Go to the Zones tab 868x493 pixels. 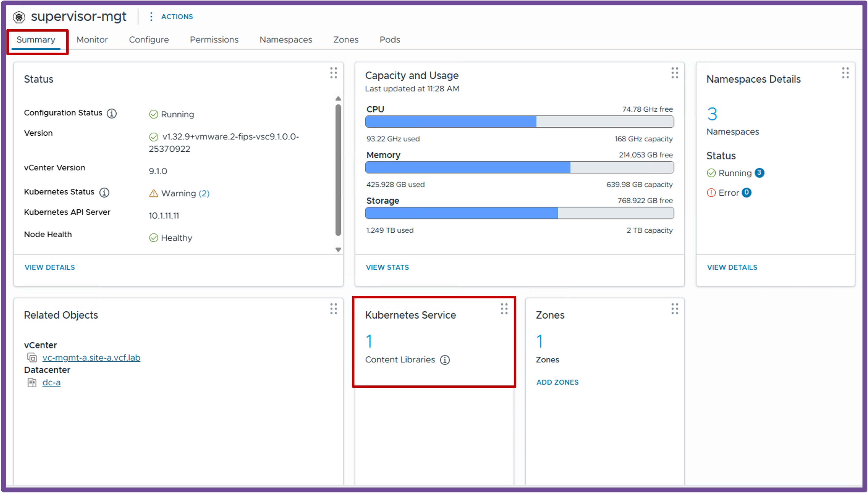[346, 40]
